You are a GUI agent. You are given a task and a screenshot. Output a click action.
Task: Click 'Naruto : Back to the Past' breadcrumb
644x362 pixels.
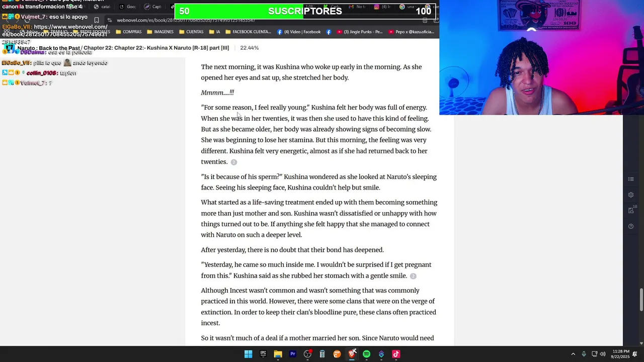click(x=49, y=48)
